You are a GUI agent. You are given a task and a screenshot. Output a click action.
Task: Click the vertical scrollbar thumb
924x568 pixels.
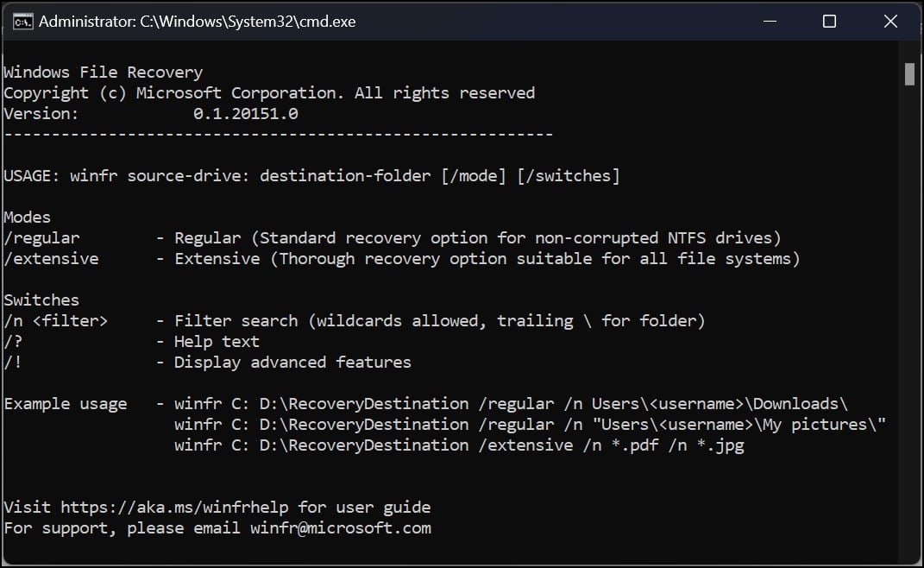pos(909,74)
